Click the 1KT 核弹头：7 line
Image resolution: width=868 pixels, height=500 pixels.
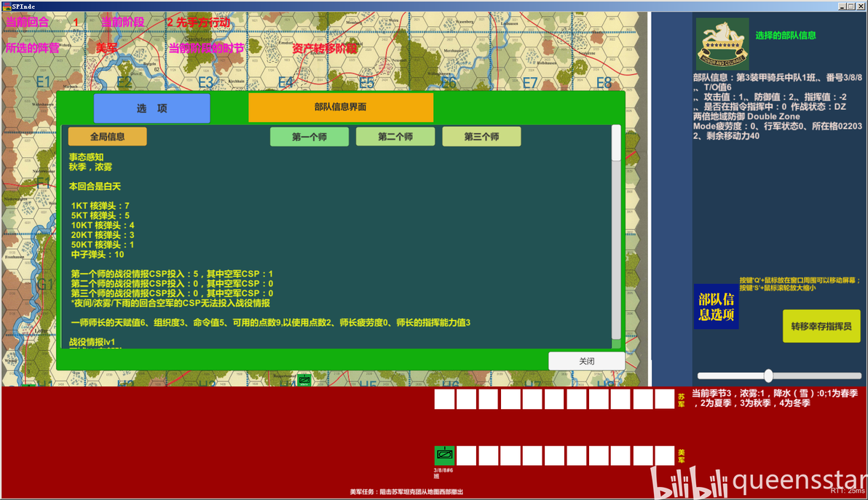click(100, 206)
